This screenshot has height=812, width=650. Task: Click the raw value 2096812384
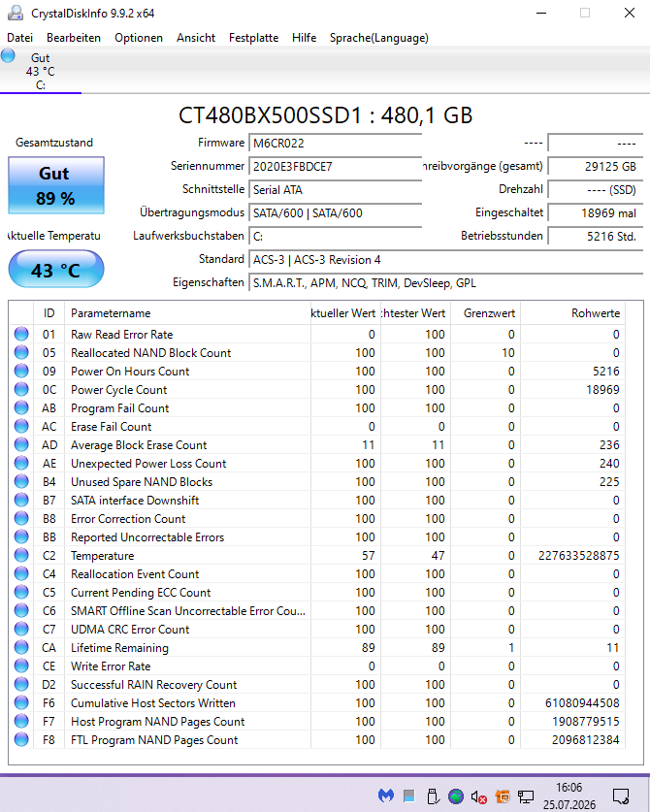click(x=585, y=740)
